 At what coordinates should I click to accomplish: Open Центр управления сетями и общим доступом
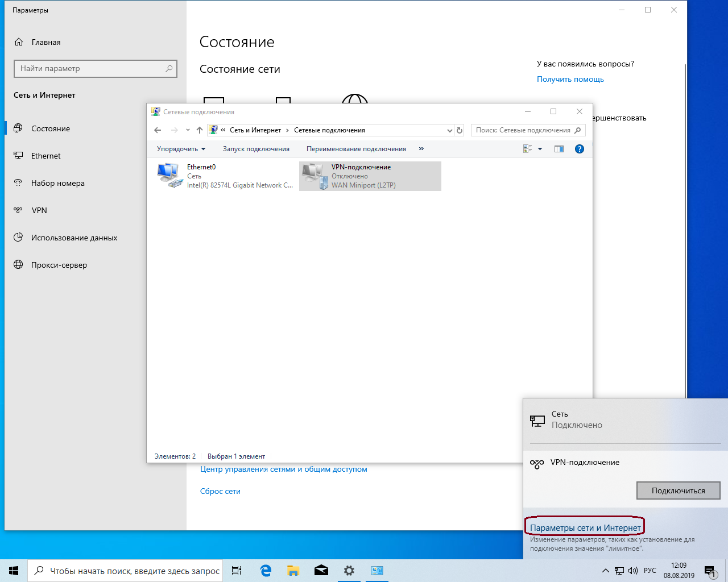pyautogui.click(x=284, y=469)
